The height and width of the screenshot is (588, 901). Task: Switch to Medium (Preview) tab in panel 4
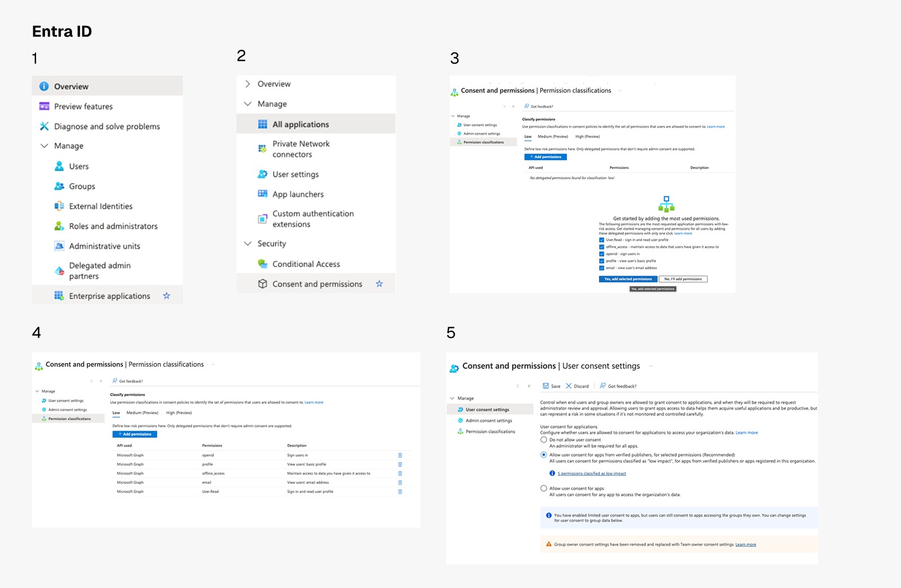(142, 413)
